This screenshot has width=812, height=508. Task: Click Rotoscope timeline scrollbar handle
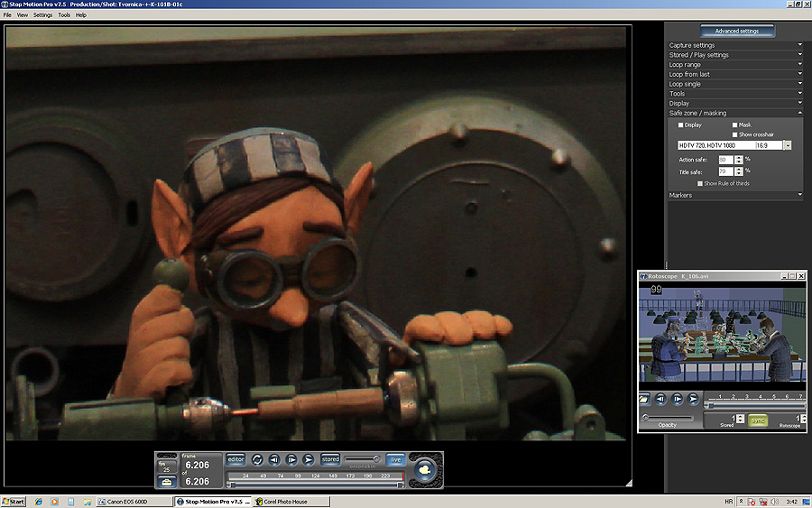pyautogui.click(x=711, y=405)
